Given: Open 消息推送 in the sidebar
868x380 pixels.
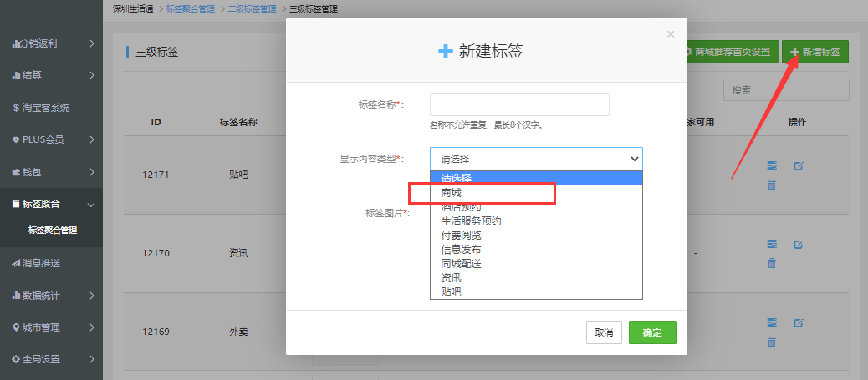Looking at the screenshot, I should [52, 263].
